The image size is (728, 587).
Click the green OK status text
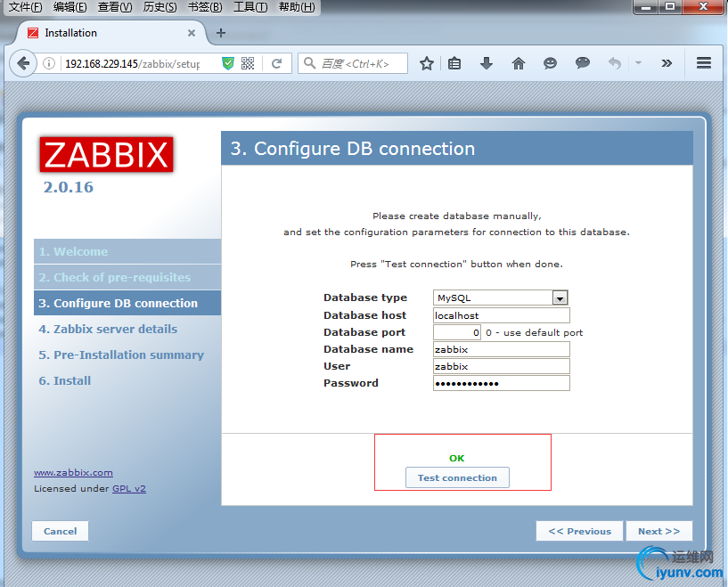coord(457,458)
